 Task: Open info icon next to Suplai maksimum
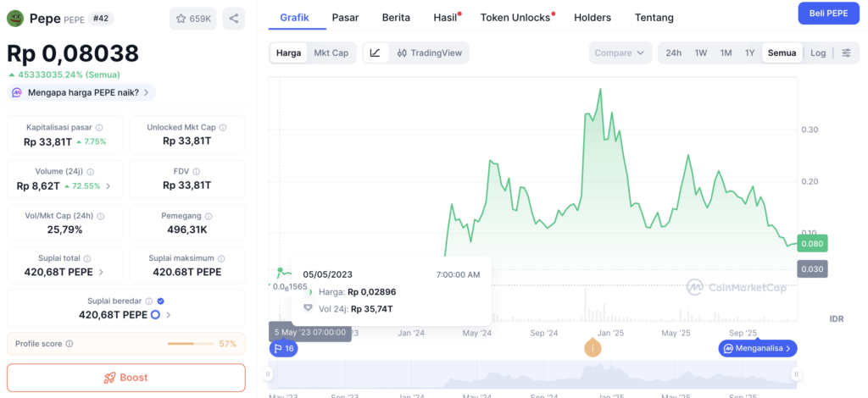(221, 258)
